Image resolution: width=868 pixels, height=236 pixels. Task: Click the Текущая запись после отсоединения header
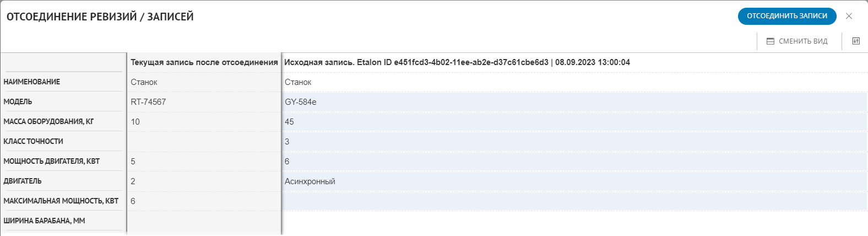(x=204, y=62)
